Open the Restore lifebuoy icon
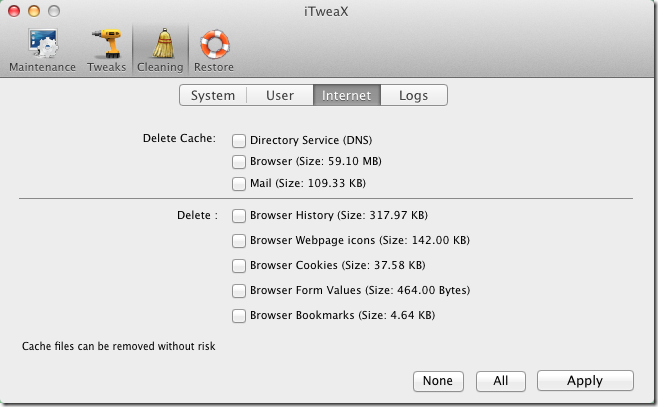The height and width of the screenshot is (407, 658). [214, 44]
